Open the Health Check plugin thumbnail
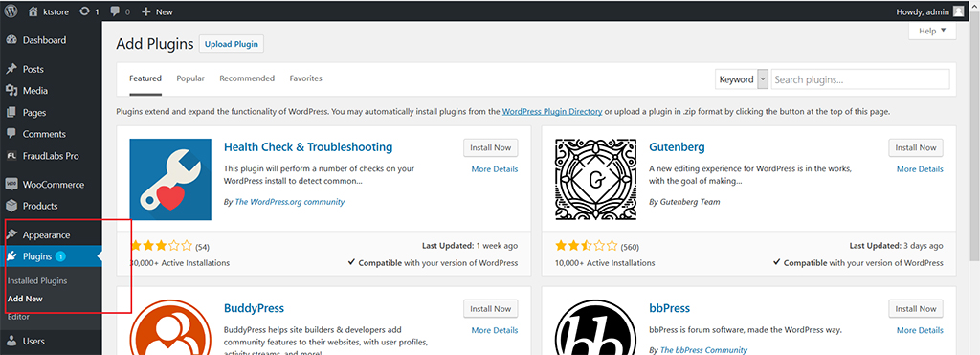 170,179
